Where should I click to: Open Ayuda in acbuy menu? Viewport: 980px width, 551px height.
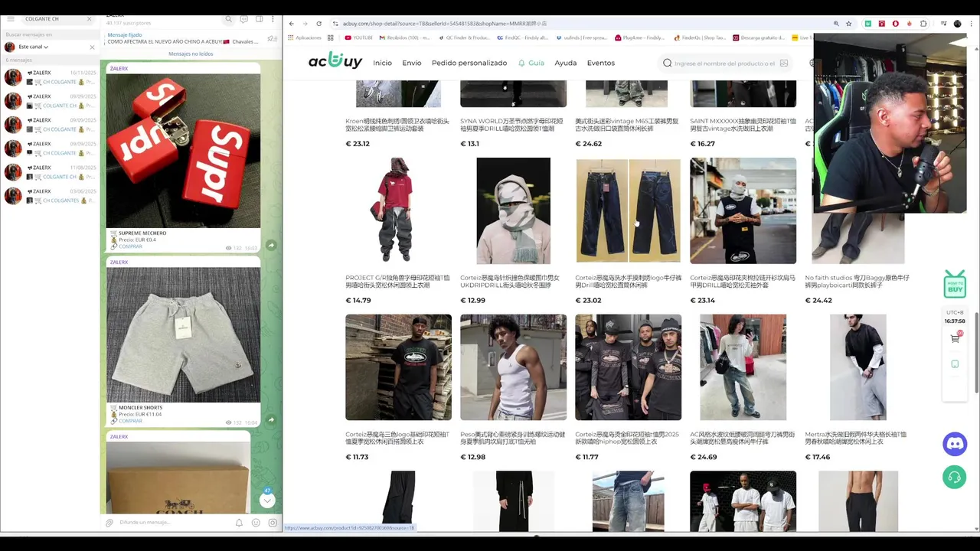pyautogui.click(x=566, y=63)
